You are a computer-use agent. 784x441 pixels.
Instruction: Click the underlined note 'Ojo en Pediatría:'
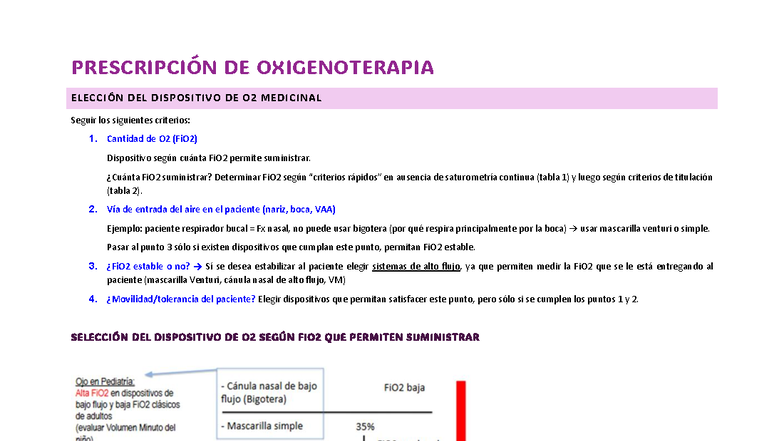(105, 382)
